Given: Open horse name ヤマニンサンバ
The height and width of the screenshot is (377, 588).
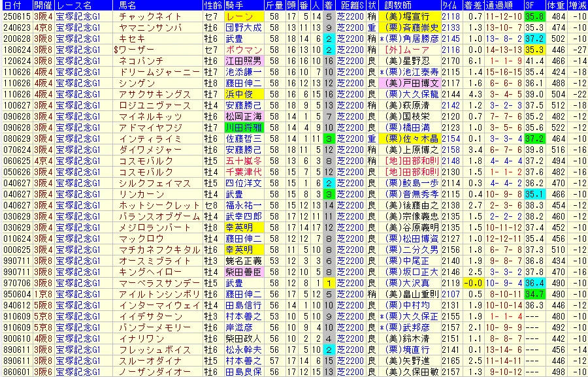Looking at the screenshot, I should point(150,27).
